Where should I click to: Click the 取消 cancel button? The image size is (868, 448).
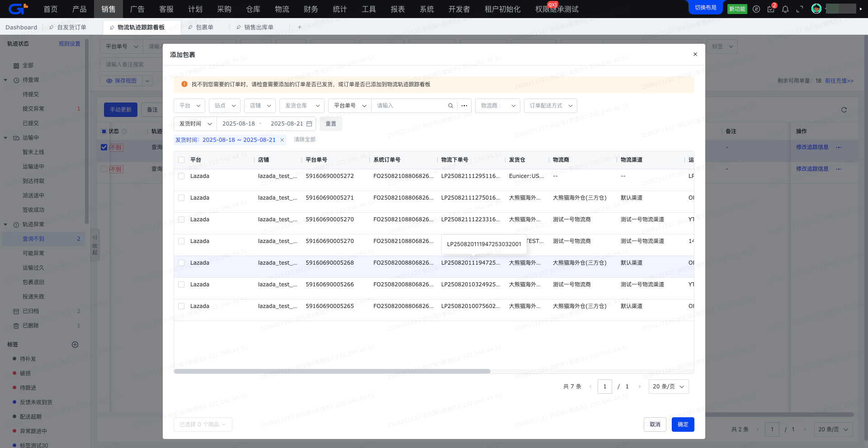(655, 425)
